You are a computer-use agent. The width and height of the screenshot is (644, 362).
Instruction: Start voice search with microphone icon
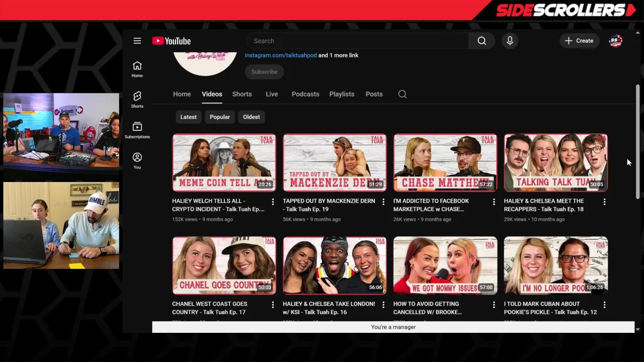[510, 41]
